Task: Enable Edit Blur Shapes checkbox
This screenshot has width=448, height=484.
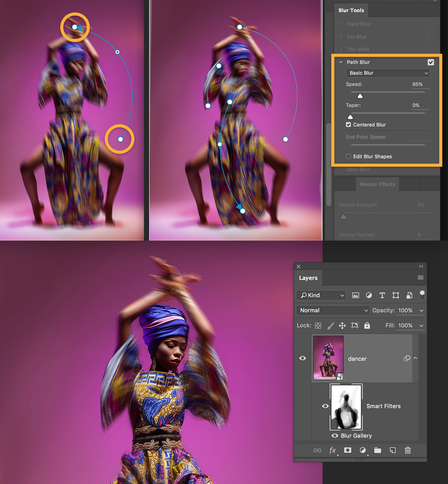Action: click(x=348, y=156)
